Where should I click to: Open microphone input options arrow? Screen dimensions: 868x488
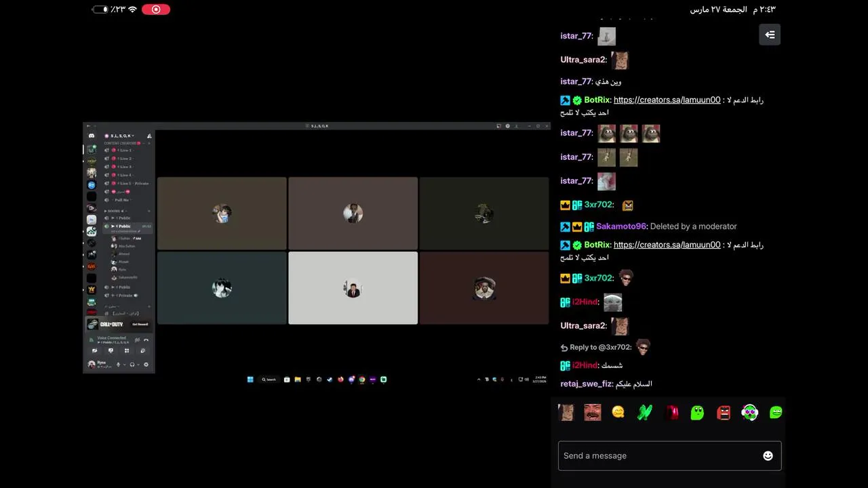[x=124, y=364]
